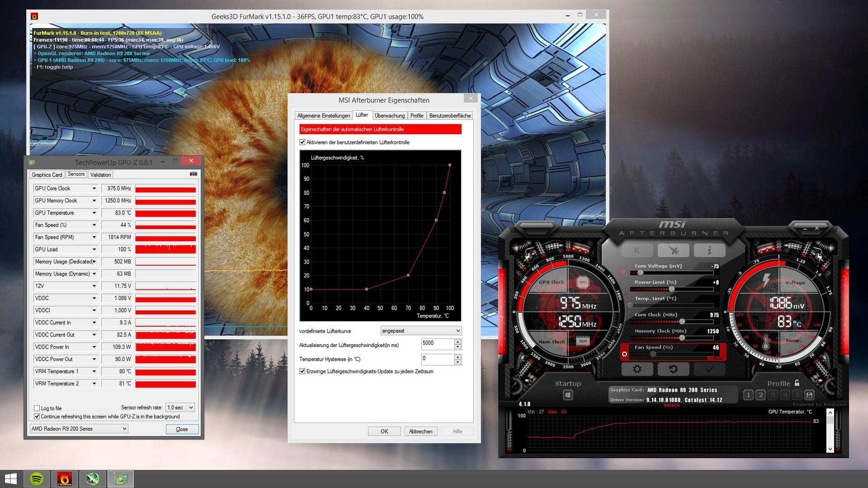This screenshot has width=868, height=488.
Task: Select Afterburner profile slot 4
Action: 785,395
